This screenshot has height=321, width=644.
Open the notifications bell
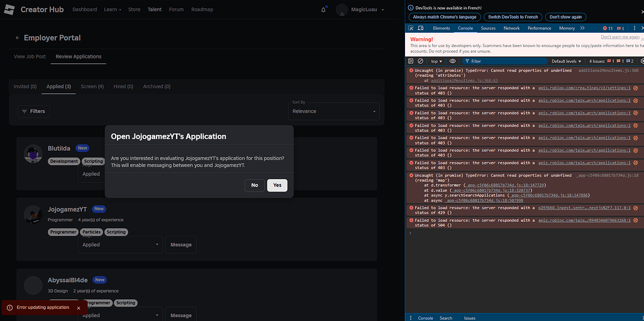coord(323,10)
